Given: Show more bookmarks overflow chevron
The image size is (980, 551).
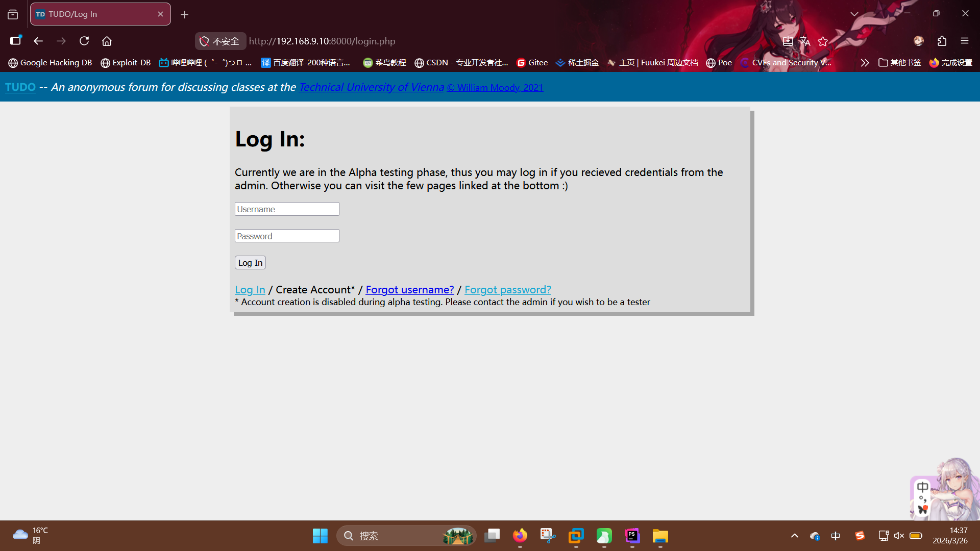Looking at the screenshot, I should (864, 63).
